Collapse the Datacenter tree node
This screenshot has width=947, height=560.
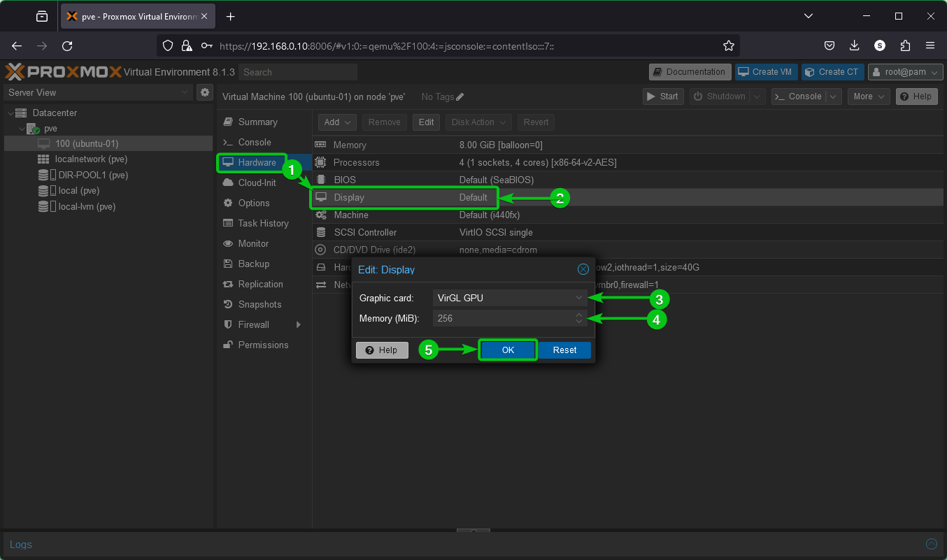(x=10, y=113)
